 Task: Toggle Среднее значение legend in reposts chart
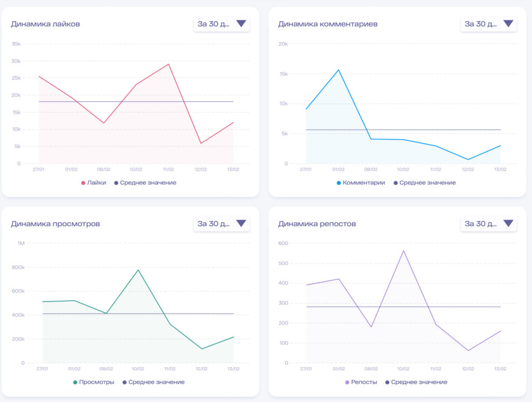pos(416,382)
